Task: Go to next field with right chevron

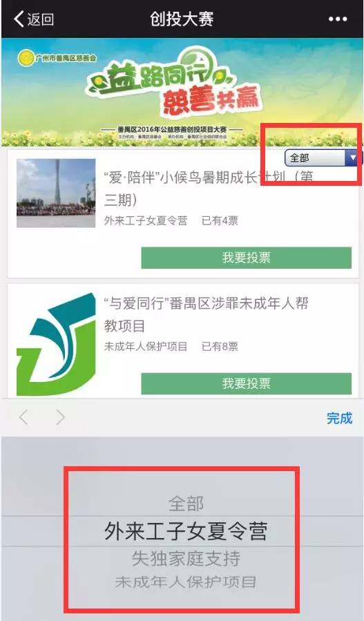Action: point(60,417)
